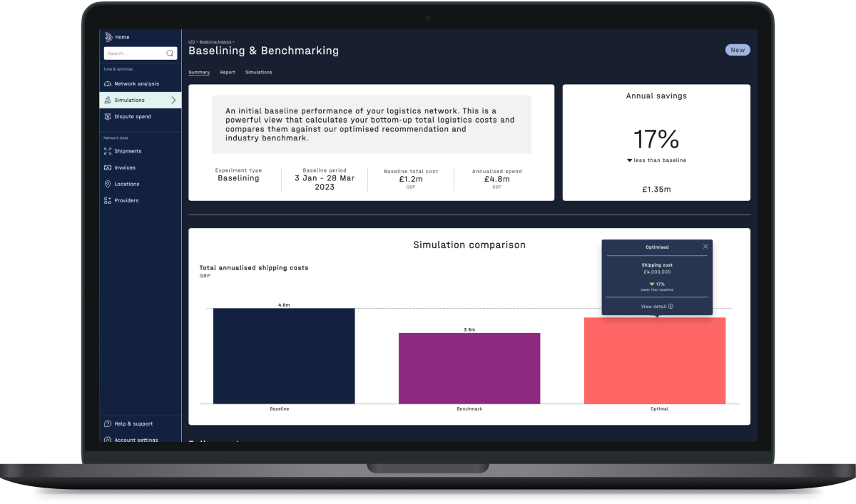Screen dimensions: 856x504
Task: Switch to the Report tab
Action: [x=228, y=72]
